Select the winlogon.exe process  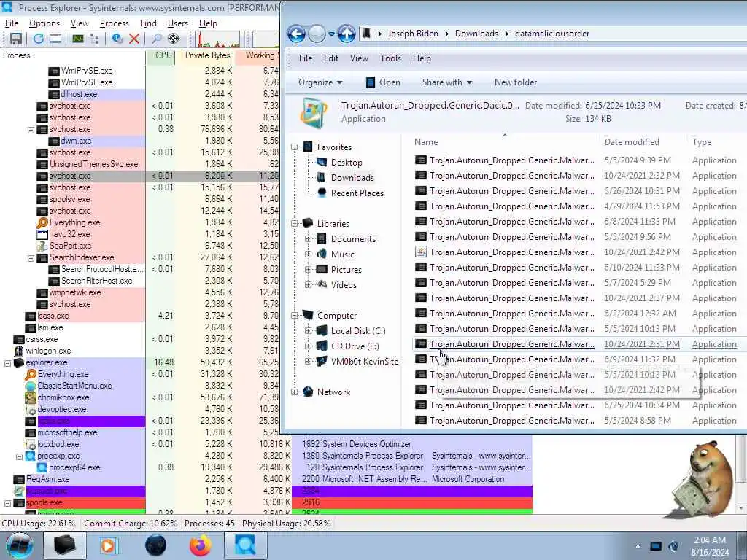[x=48, y=351]
